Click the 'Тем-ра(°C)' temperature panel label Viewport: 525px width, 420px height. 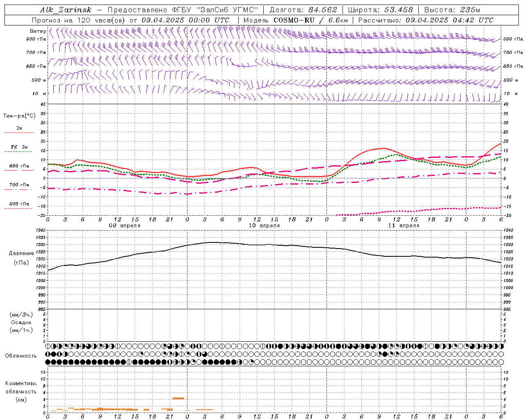[x=19, y=116]
